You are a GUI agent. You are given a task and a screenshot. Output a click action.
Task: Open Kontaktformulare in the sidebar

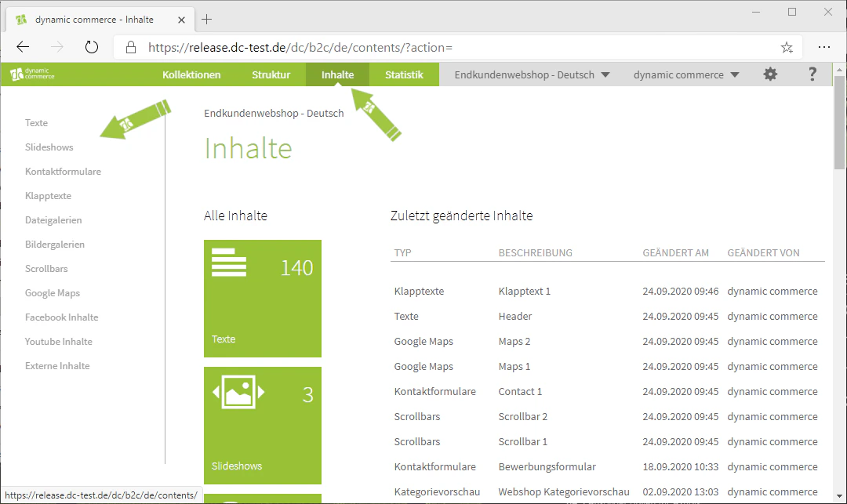(x=64, y=171)
